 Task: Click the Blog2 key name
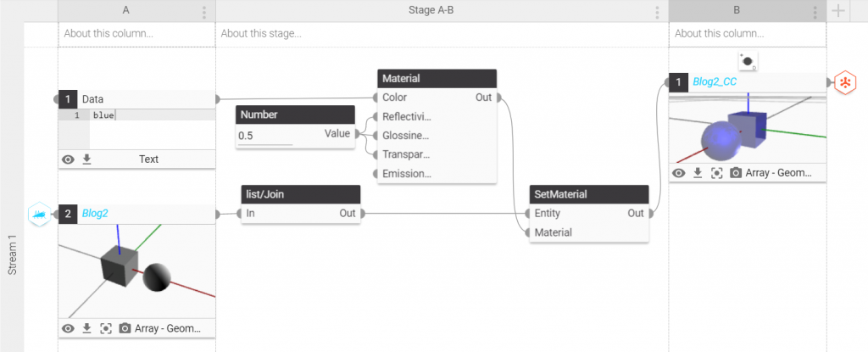click(x=95, y=214)
